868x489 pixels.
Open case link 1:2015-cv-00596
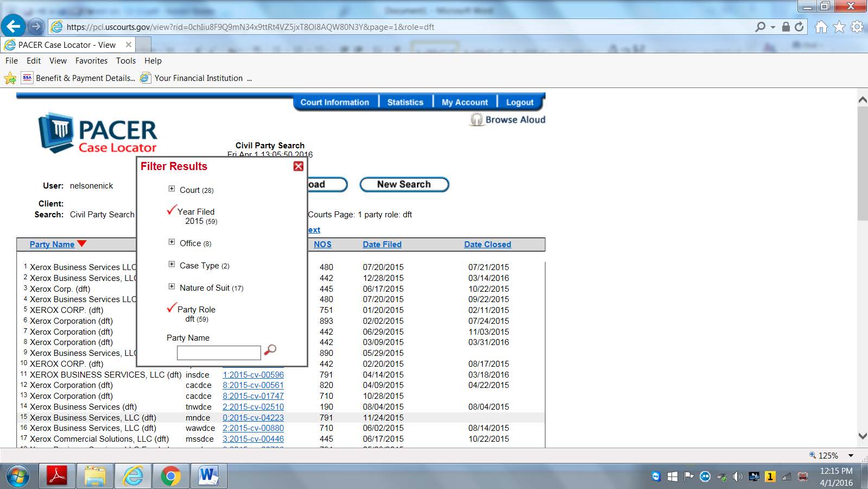(253, 375)
